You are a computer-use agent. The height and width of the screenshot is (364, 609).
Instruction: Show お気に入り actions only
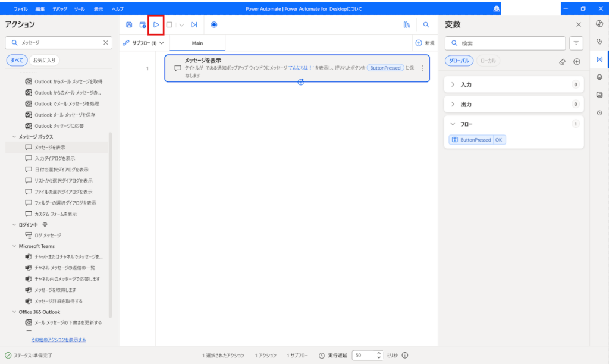(45, 60)
